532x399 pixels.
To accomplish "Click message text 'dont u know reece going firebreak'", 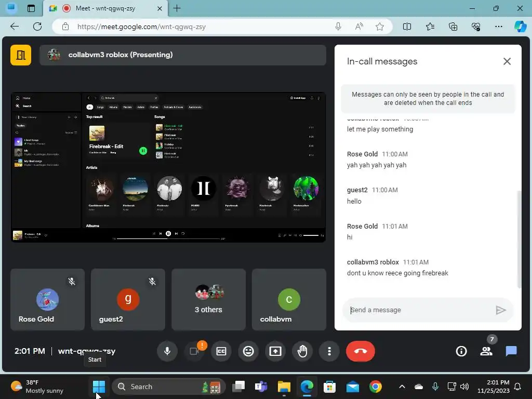I will [397, 273].
